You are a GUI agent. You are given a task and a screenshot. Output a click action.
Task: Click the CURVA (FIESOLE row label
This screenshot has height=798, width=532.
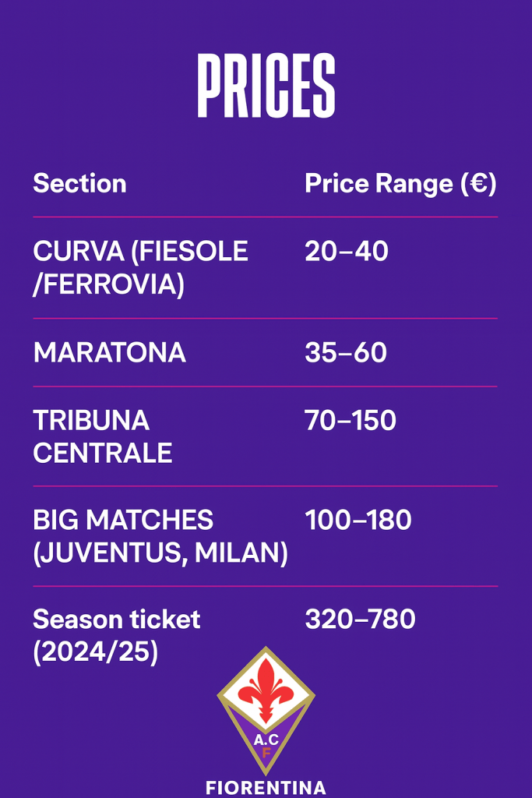(140, 252)
